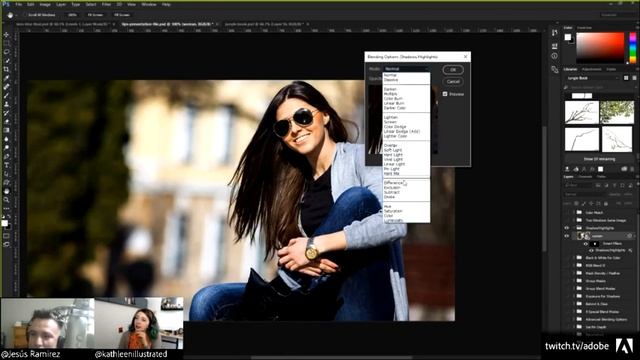This screenshot has width=640, height=360.
Task: Close the Blending Options dialog
Action: tap(466, 57)
